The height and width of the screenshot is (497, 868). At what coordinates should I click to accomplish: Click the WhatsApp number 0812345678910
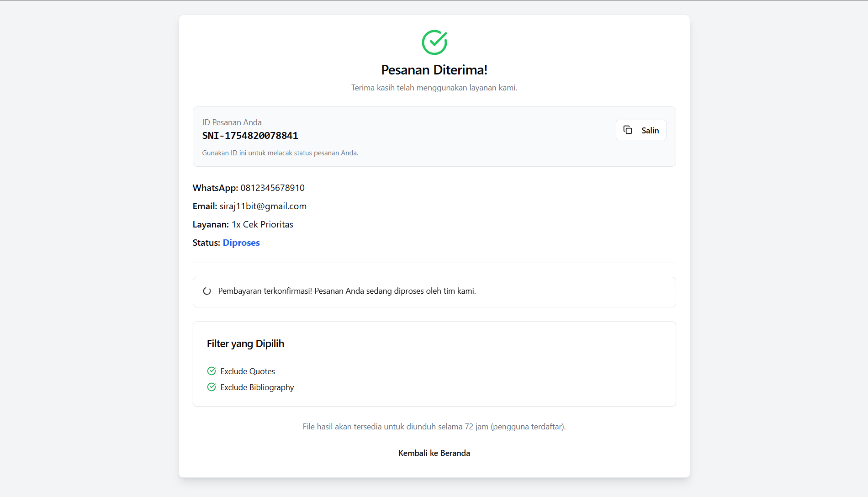(272, 188)
